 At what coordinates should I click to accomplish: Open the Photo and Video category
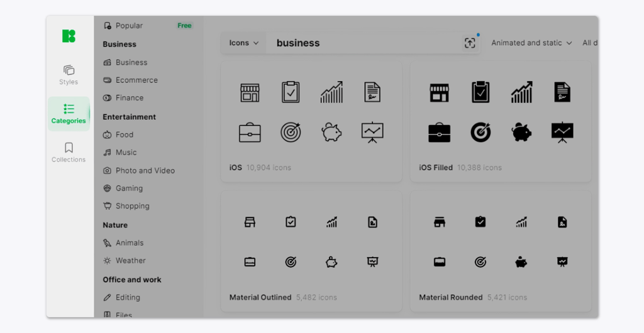(x=139, y=170)
